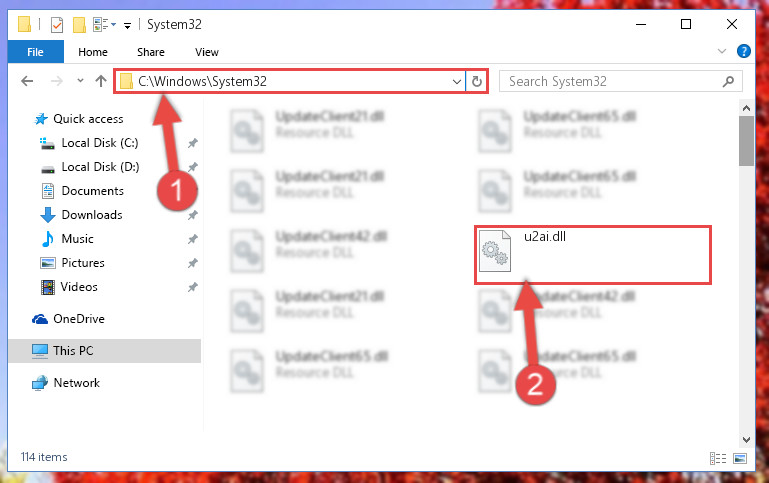Viewport: 769px width, 483px height.
Task: Open Customize Quick Access Toolbar dropdown
Action: (128, 25)
